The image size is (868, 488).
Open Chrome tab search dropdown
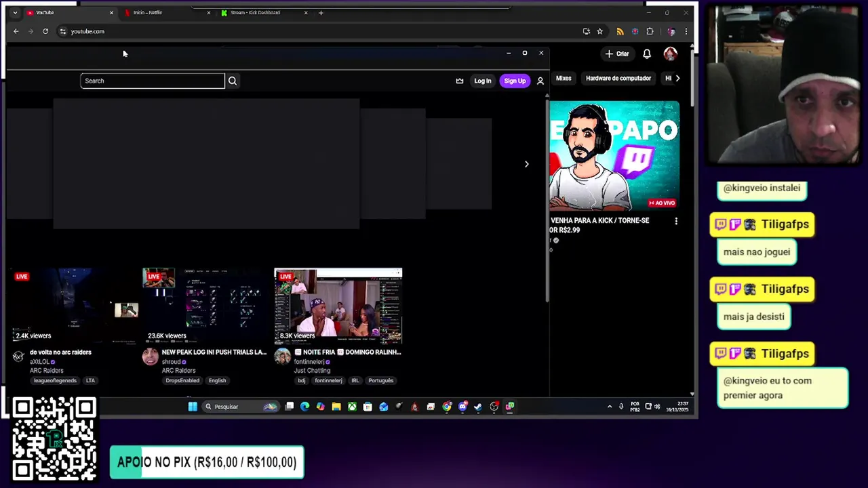pyautogui.click(x=15, y=13)
